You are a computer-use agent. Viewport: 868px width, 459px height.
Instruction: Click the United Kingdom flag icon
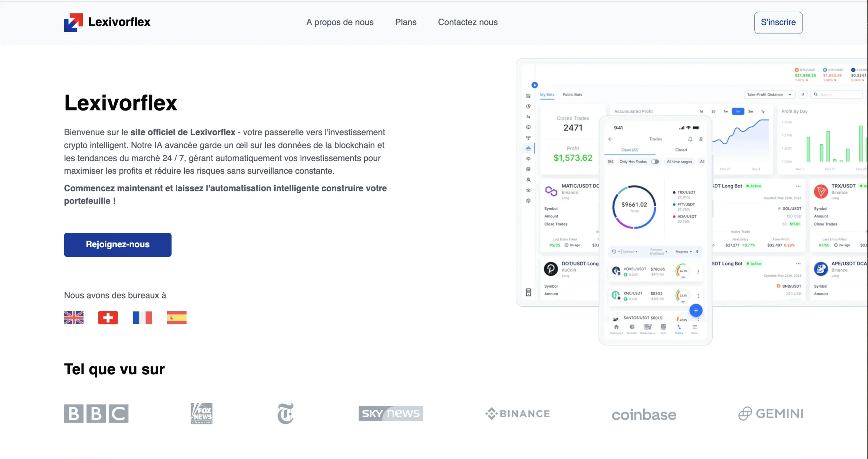coord(74,318)
